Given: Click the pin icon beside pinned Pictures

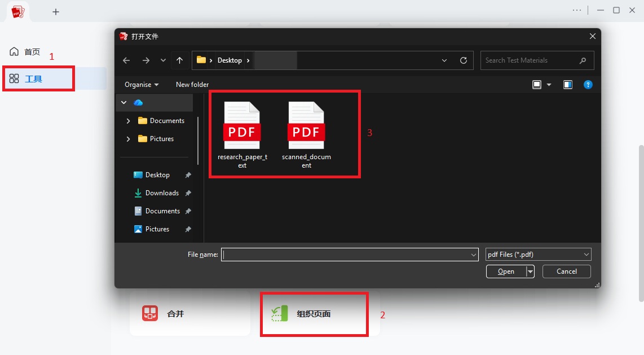Looking at the screenshot, I should click(x=188, y=229).
